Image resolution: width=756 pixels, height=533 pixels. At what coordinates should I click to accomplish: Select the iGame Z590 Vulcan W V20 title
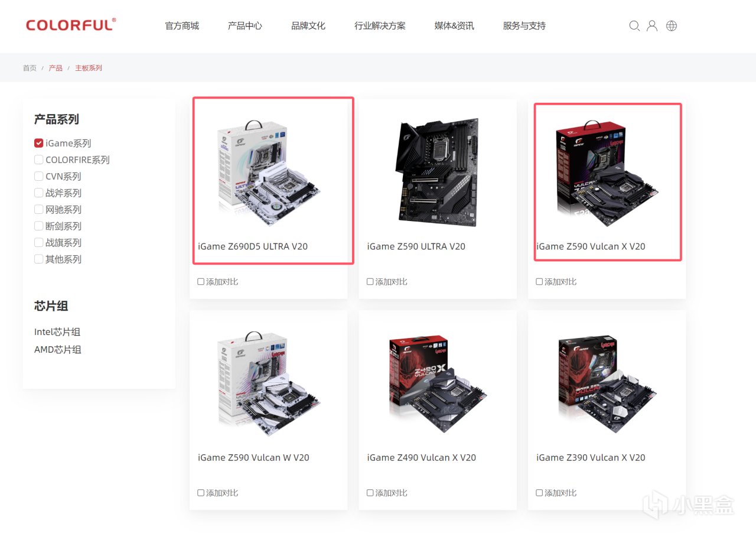point(253,457)
